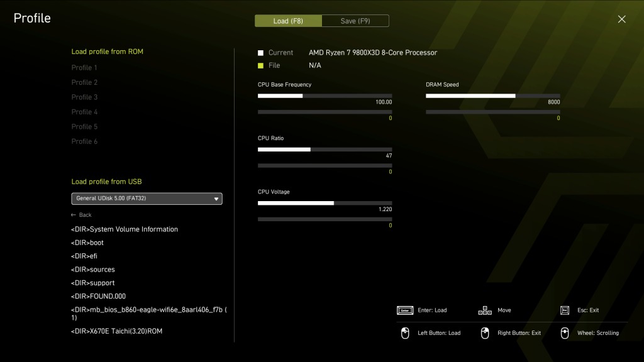
Task: Click the DRAM Speed current bar
Action: (493, 96)
